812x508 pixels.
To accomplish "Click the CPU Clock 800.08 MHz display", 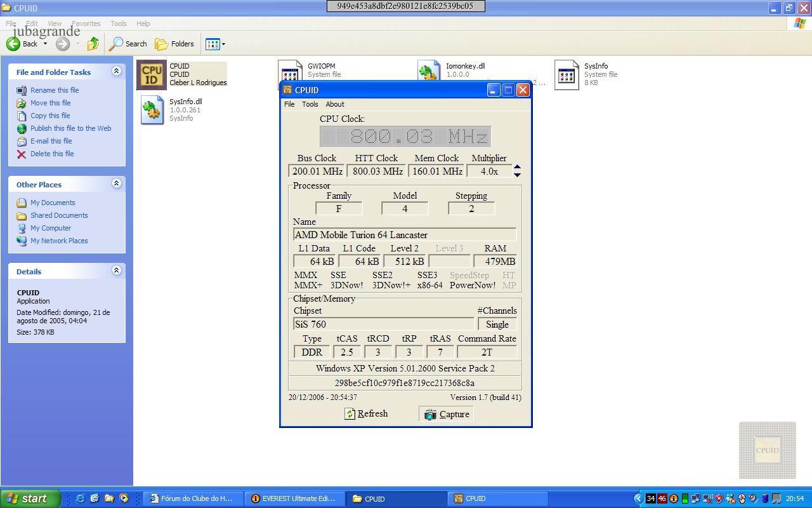I will point(405,137).
